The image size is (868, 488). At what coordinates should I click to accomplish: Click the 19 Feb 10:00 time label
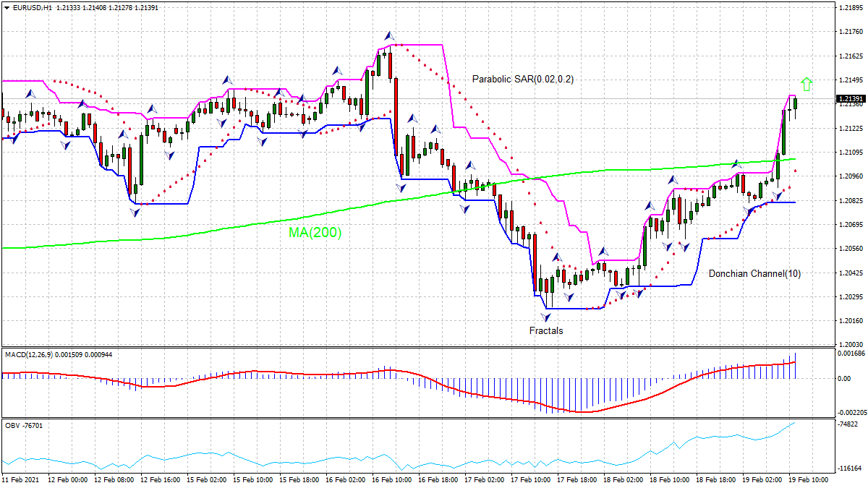point(810,479)
